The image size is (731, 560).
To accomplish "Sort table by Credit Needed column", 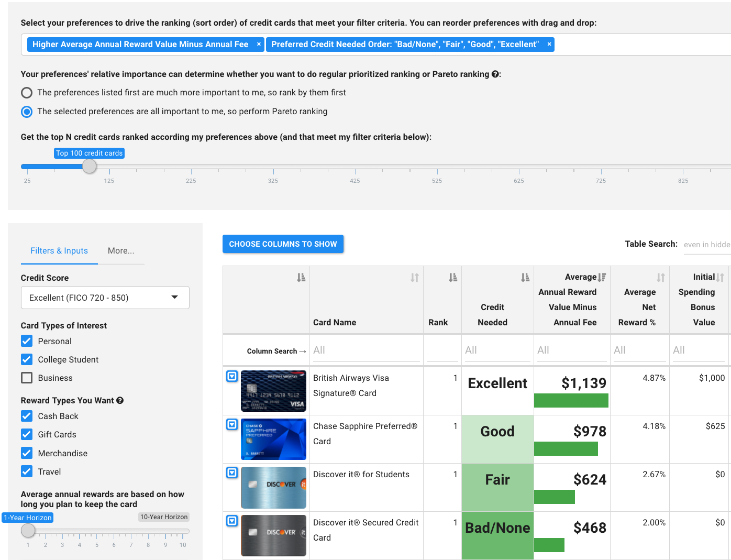I will pyautogui.click(x=525, y=278).
